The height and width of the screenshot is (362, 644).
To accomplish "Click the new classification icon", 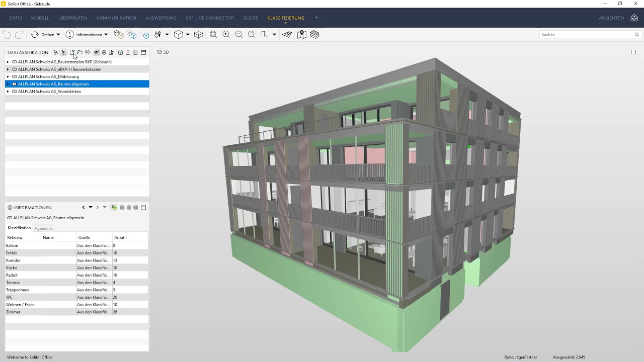I will pyautogui.click(x=72, y=52).
